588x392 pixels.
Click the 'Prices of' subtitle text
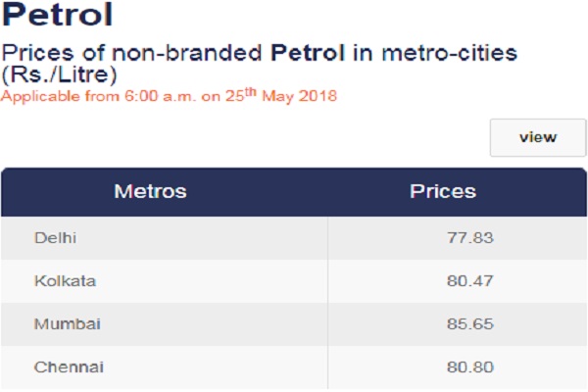point(44,51)
